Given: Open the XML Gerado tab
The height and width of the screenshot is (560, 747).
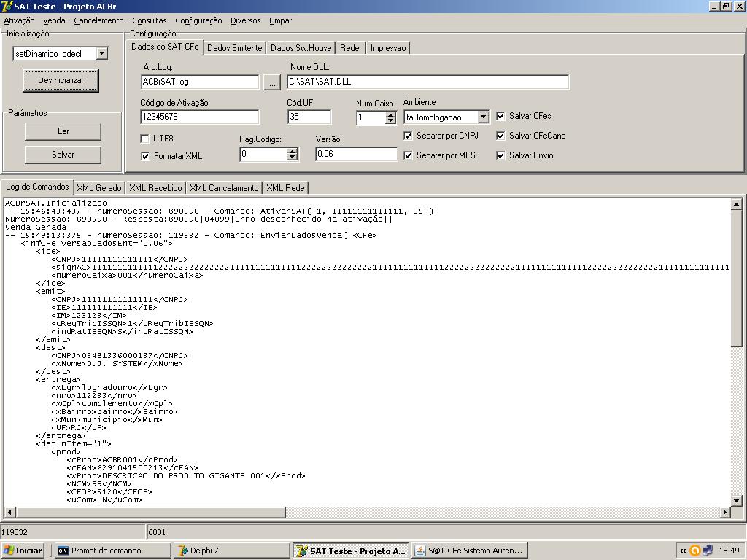Looking at the screenshot, I should (x=99, y=188).
